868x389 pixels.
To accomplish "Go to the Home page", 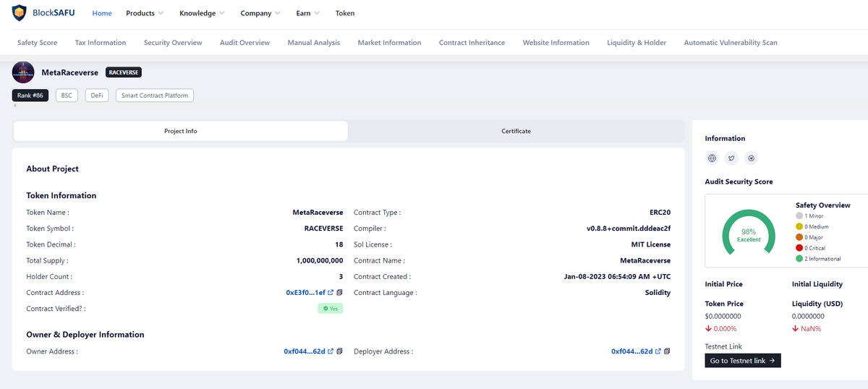I will click(102, 13).
